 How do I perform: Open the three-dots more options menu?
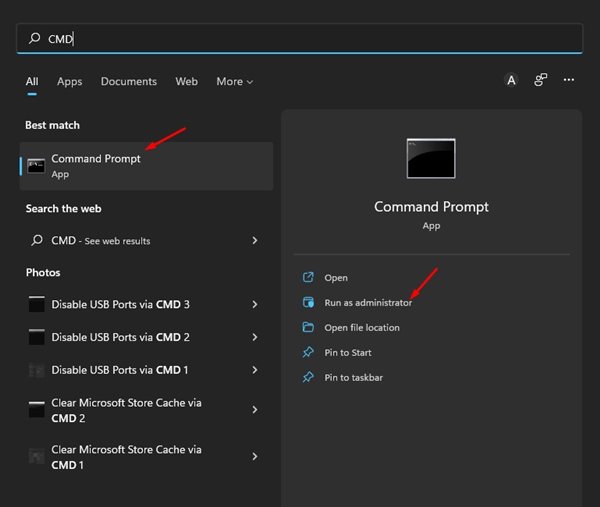pyautogui.click(x=569, y=81)
